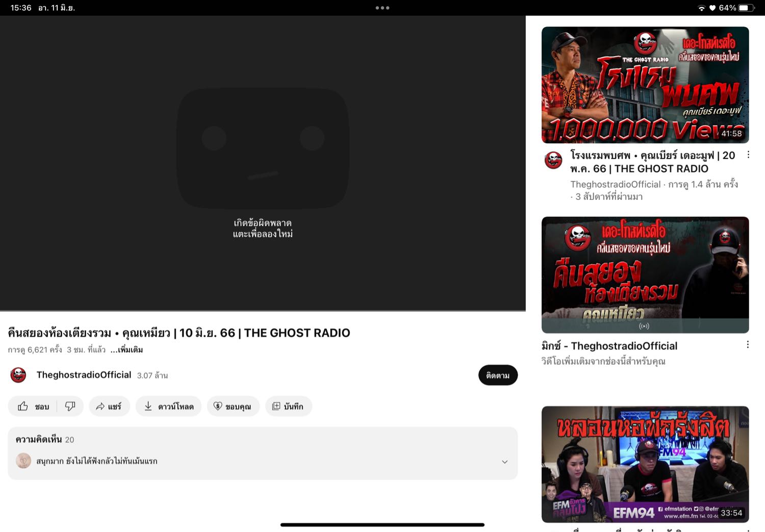Open the TheghostradioOfficial channel name

point(84,375)
